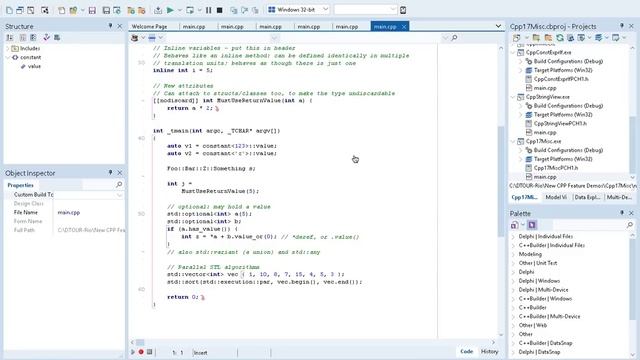Image resolution: width=640 pixels, height=360 pixels.
Task: Select CppStringViewPCH1.h in Projects tree
Action: point(560,123)
